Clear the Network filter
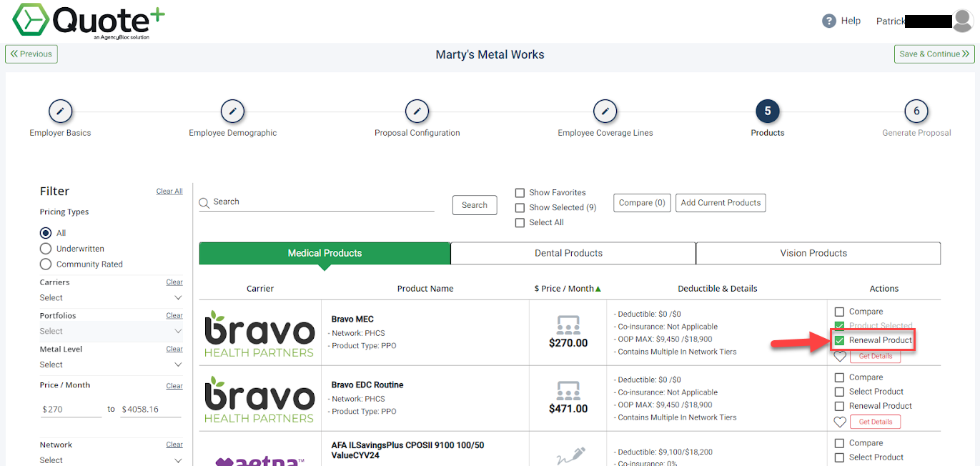 point(174,445)
